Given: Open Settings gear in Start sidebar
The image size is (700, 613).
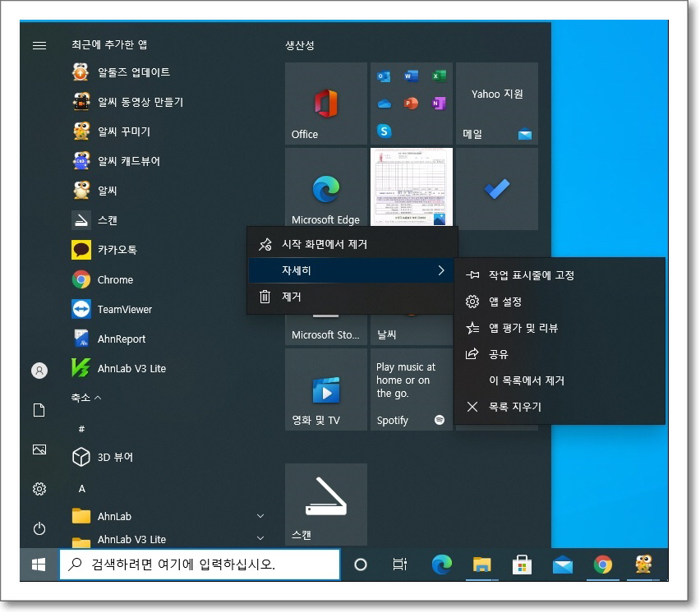Looking at the screenshot, I should tap(39, 489).
